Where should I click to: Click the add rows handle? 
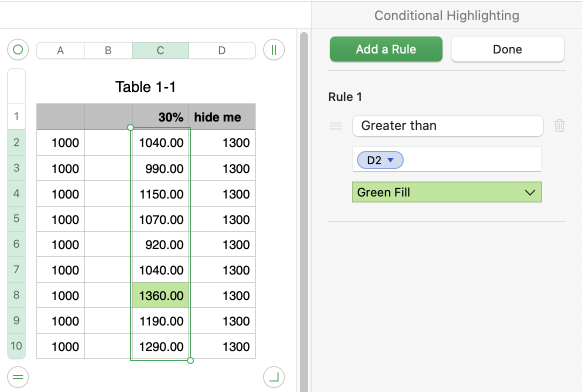click(18, 376)
